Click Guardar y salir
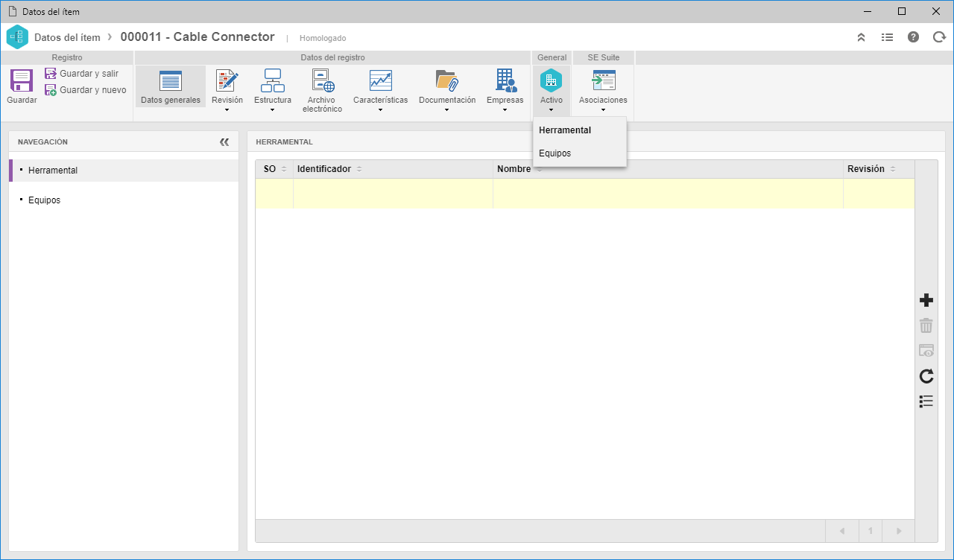 (82, 74)
